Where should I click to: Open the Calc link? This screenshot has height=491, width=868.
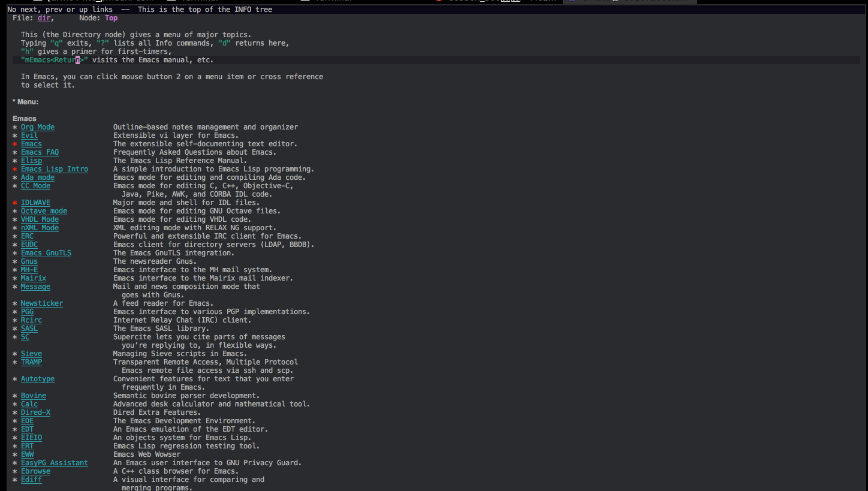click(29, 404)
